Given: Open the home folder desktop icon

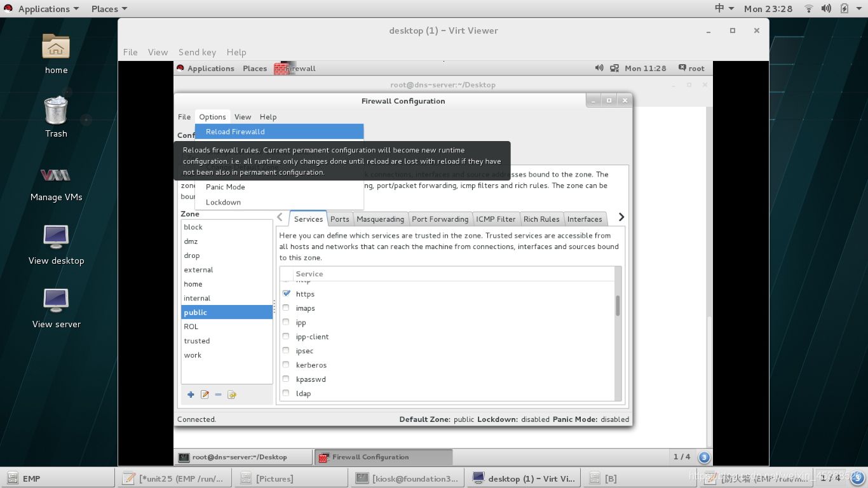Looking at the screenshot, I should pos(56,47).
